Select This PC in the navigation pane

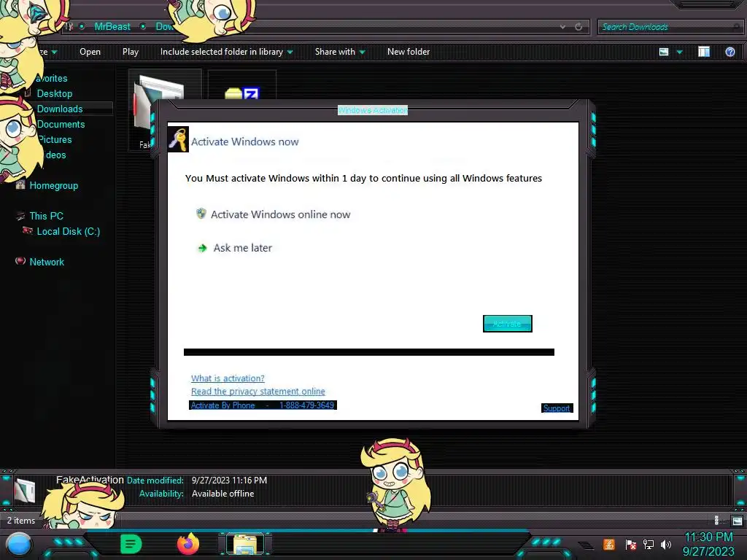(x=46, y=216)
